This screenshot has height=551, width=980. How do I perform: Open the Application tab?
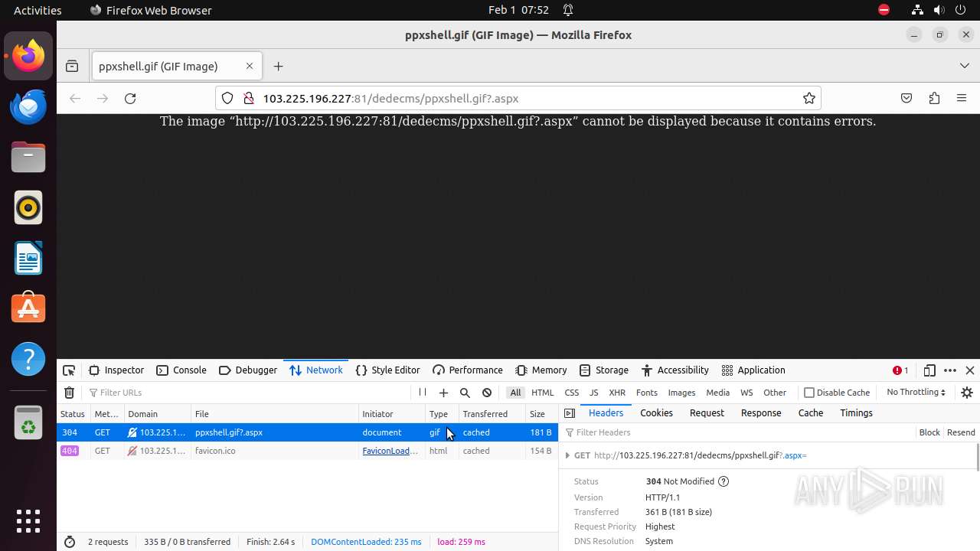[753, 370]
